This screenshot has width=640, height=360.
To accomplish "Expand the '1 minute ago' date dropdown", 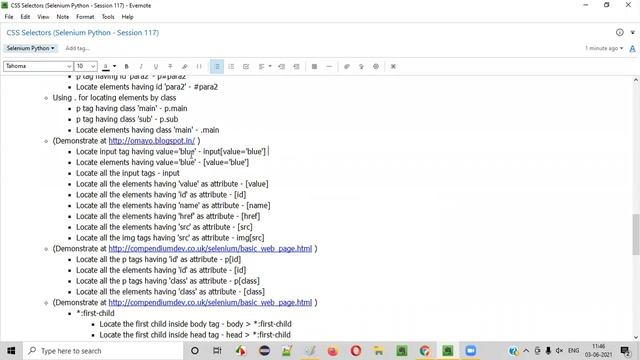I will tap(604, 48).
